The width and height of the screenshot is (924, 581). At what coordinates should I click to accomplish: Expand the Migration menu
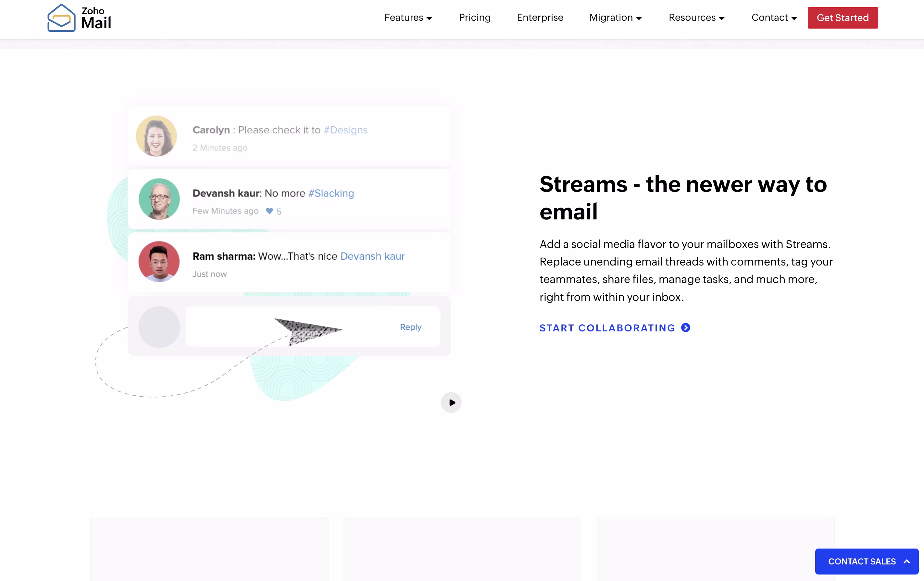pyautogui.click(x=615, y=18)
